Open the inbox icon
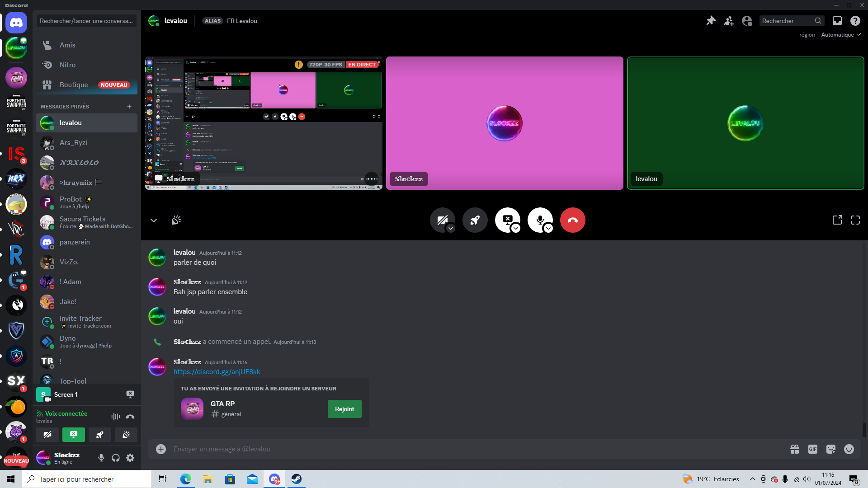 (837, 21)
